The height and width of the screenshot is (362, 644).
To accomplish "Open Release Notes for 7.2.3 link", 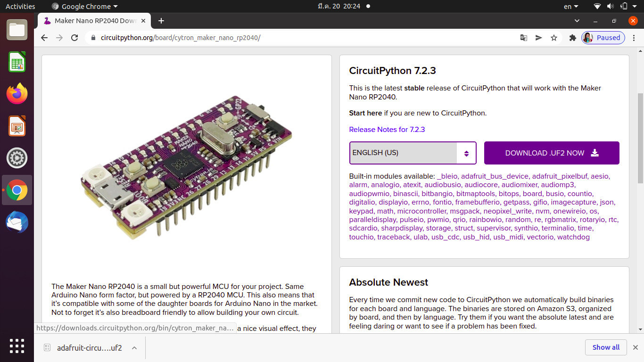I will point(387,129).
